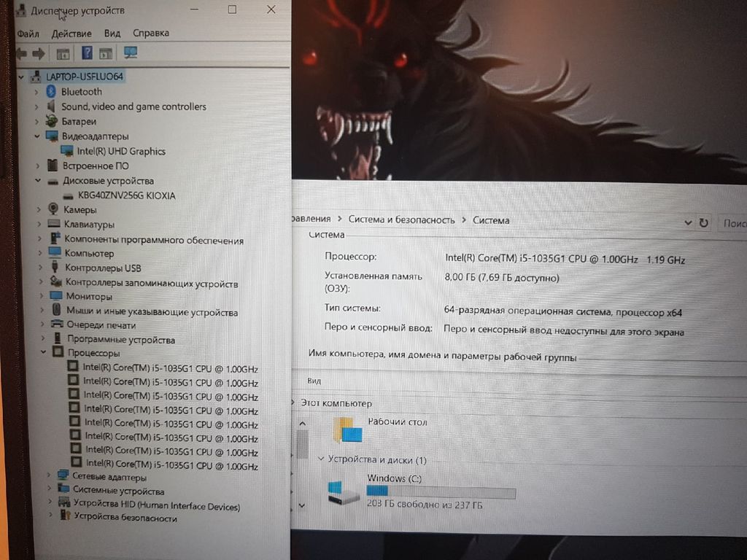
Task: Click the Windows (C:) free space bar
Action: coord(441,492)
